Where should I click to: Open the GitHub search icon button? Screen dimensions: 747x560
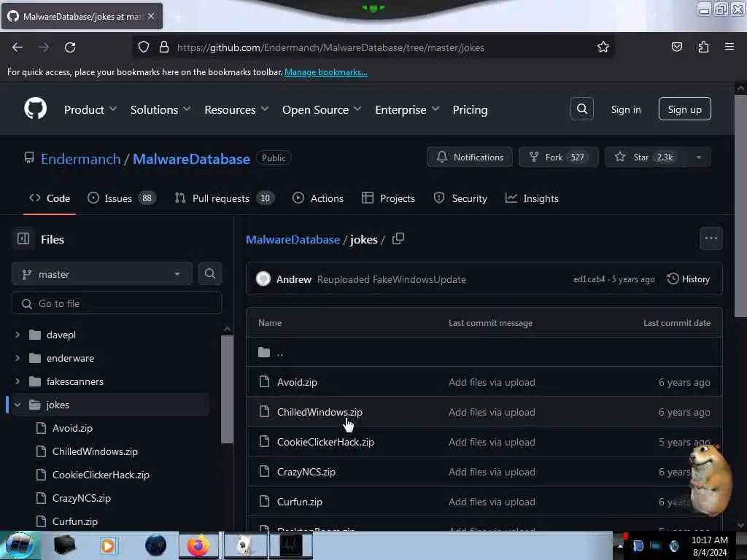pyautogui.click(x=581, y=109)
